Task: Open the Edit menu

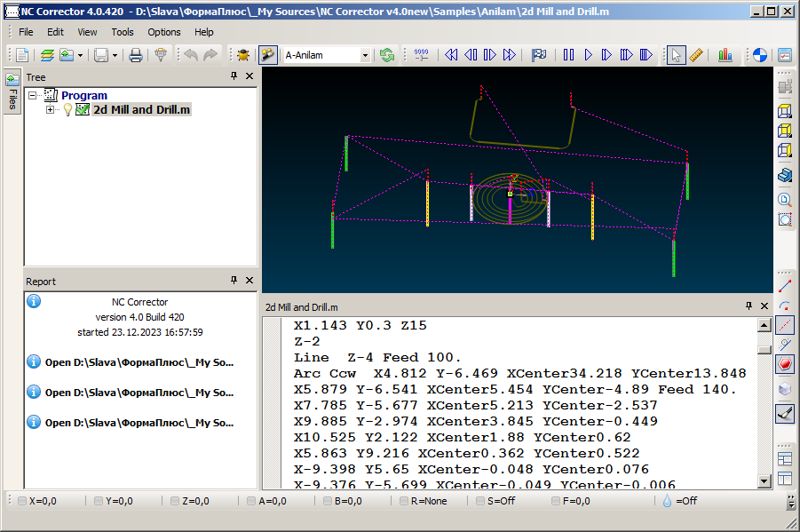Action: click(x=55, y=32)
